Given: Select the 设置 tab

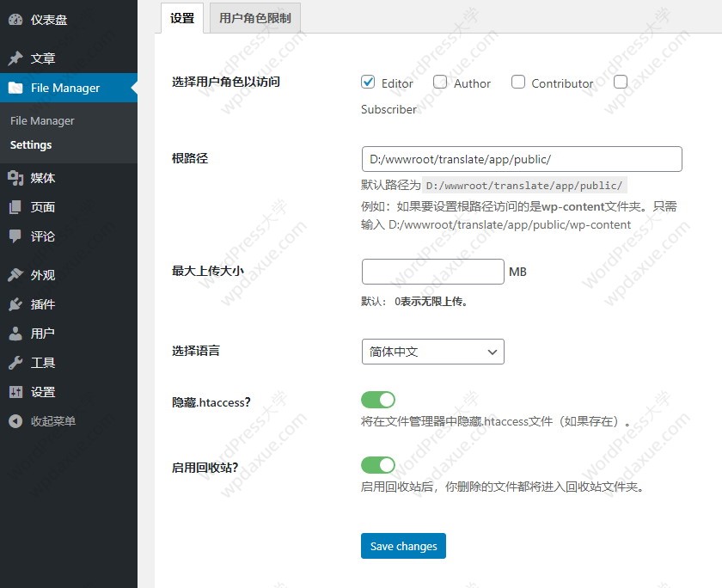Looking at the screenshot, I should tap(182, 18).
